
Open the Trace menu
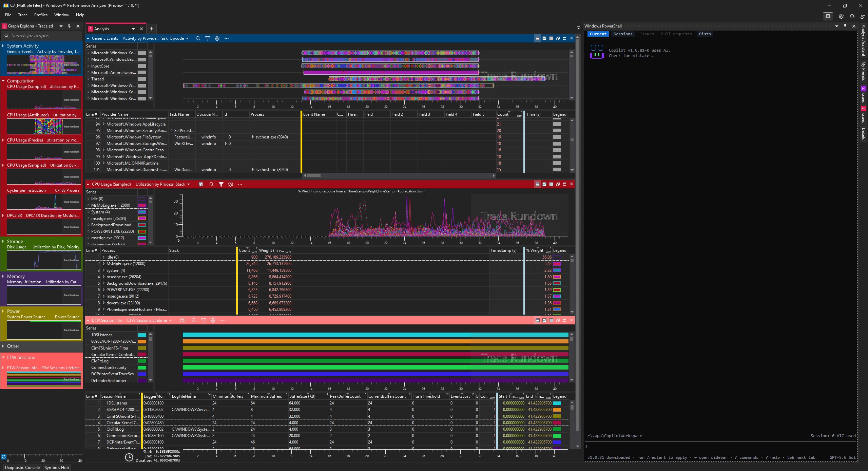coord(23,15)
